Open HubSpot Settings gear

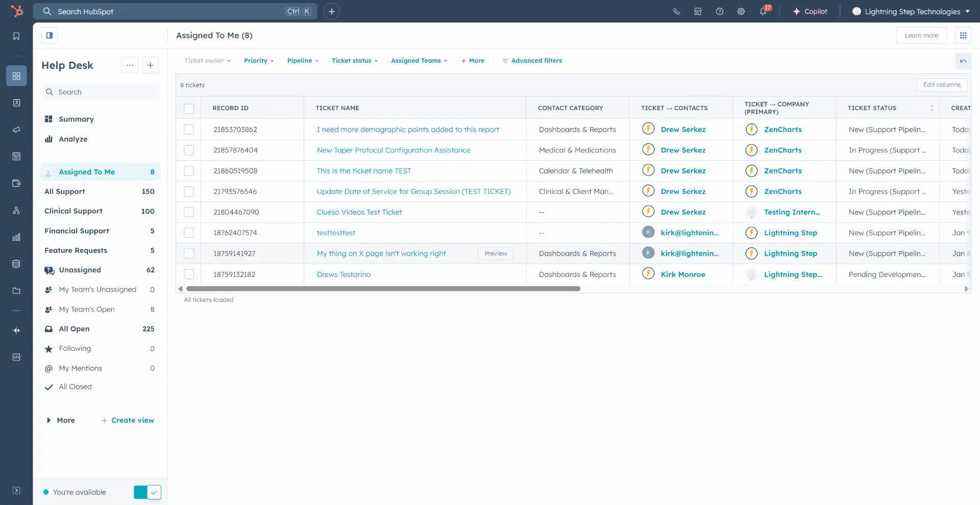(741, 11)
